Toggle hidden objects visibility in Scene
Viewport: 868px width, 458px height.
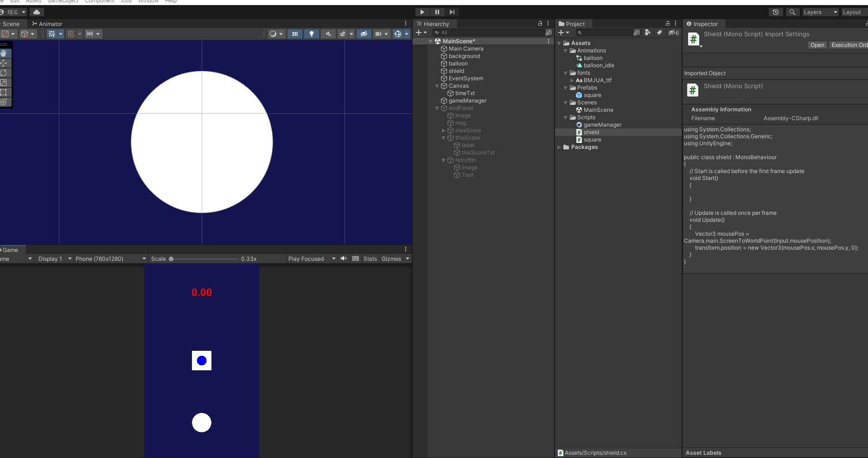pyautogui.click(x=364, y=34)
